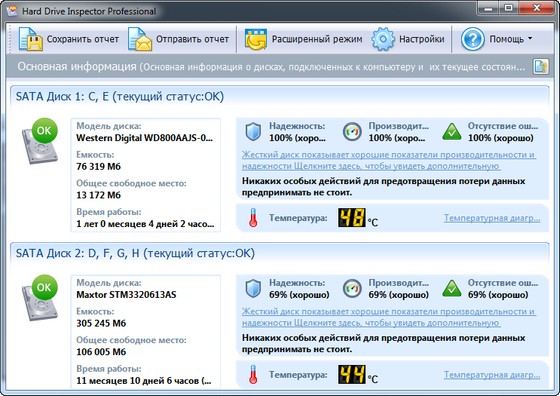Switch to Расширенный режим (advanced mode)
This screenshot has width=560, height=396.
pyautogui.click(x=304, y=39)
